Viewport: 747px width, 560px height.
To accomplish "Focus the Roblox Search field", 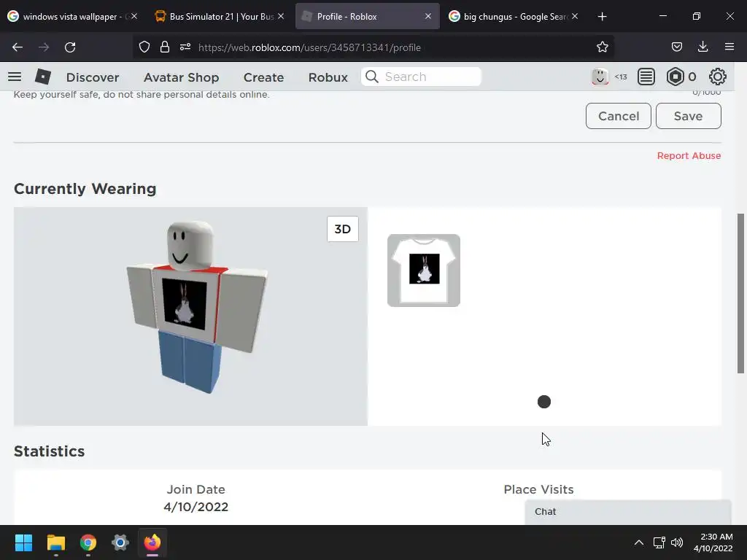I will (x=421, y=77).
